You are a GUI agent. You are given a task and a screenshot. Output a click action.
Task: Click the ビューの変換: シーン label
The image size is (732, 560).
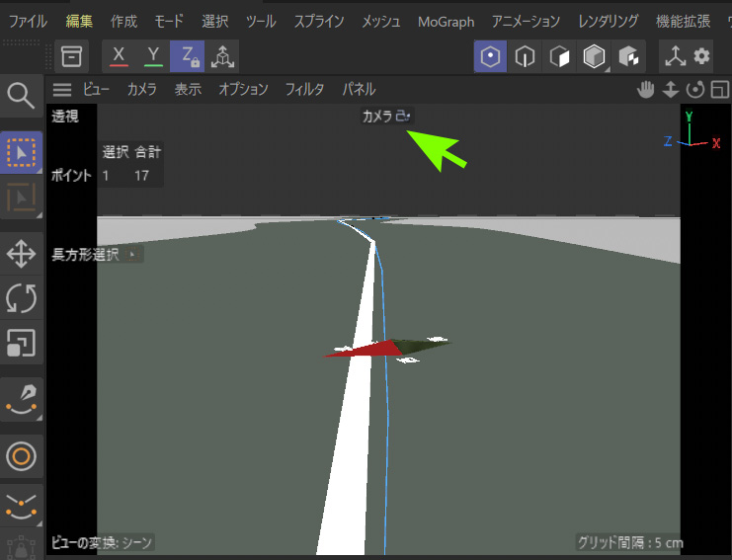click(x=102, y=542)
